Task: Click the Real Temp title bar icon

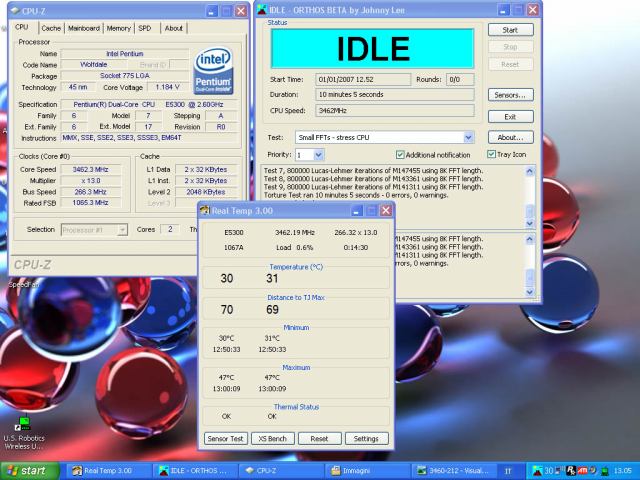Action: (204, 211)
